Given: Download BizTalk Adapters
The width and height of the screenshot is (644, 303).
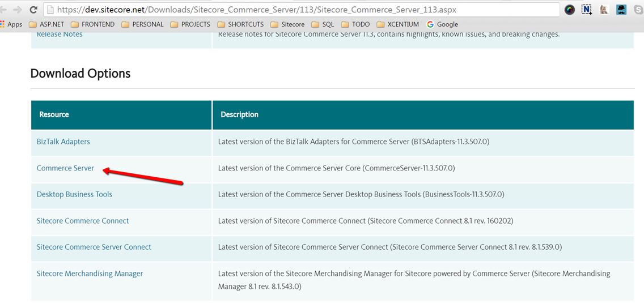Looking at the screenshot, I should pos(63,141).
